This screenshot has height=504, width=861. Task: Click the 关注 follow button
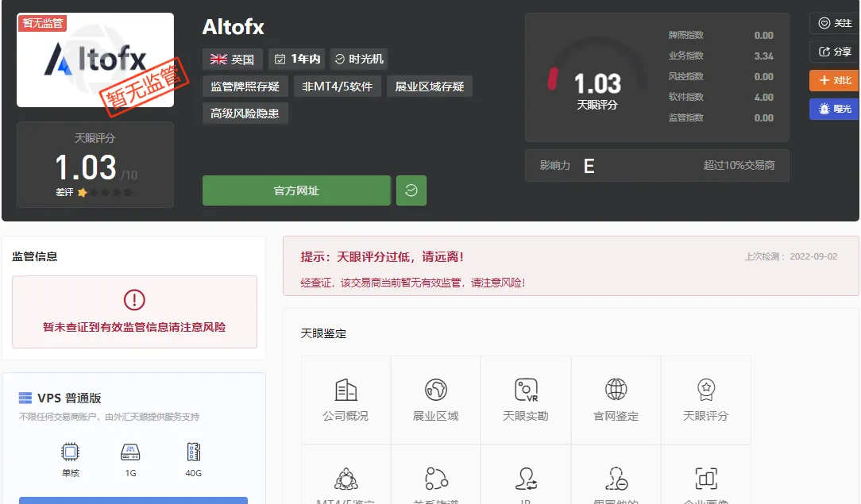(835, 23)
